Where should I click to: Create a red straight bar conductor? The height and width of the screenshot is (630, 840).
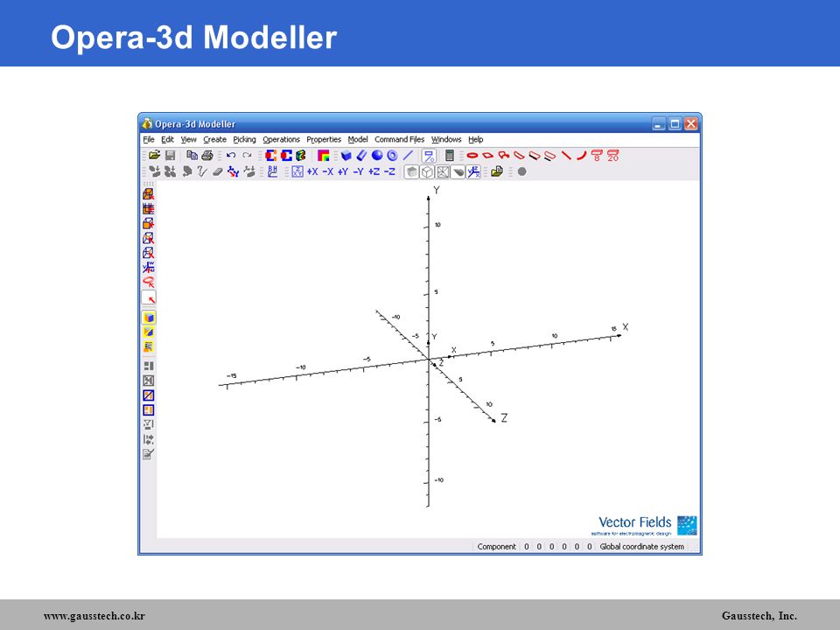pos(566,156)
